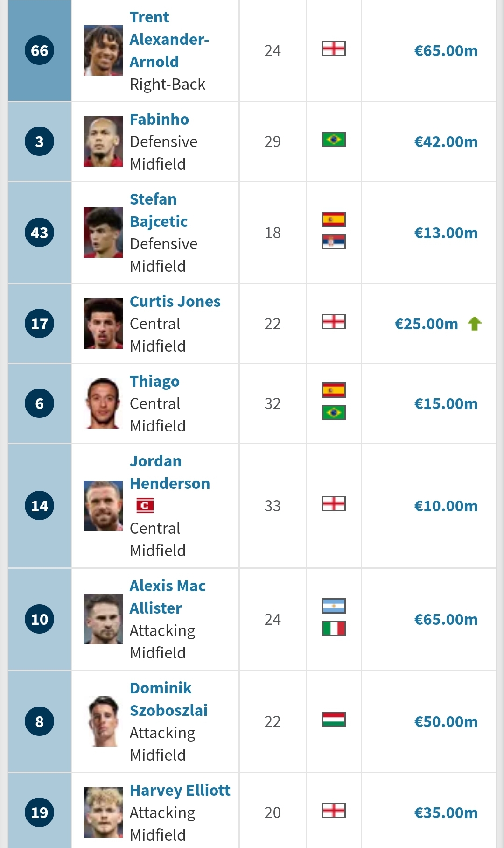The image size is (504, 848).
Task: Open Fabinho player profile link
Action: coord(159,120)
